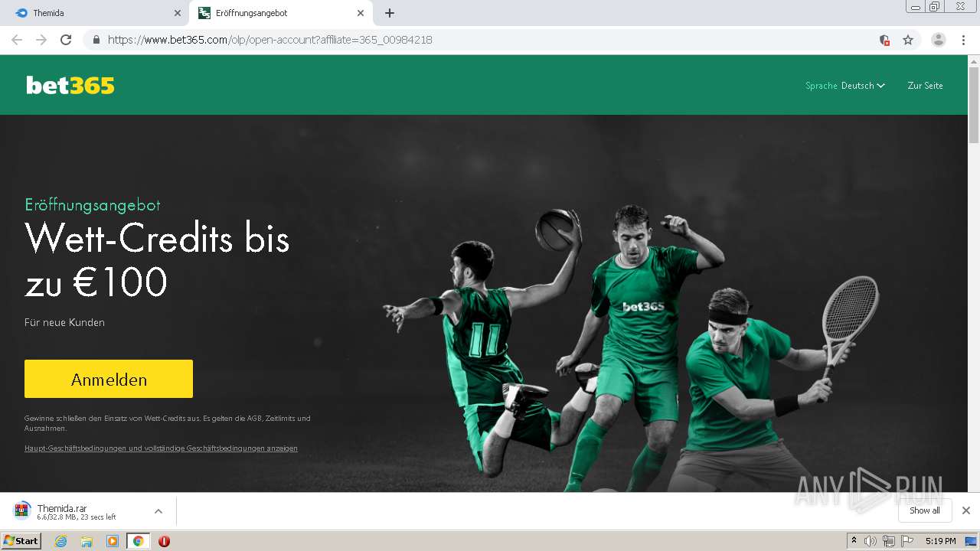Launch Internet Explorer from taskbar
The image size is (980, 551).
[60, 541]
